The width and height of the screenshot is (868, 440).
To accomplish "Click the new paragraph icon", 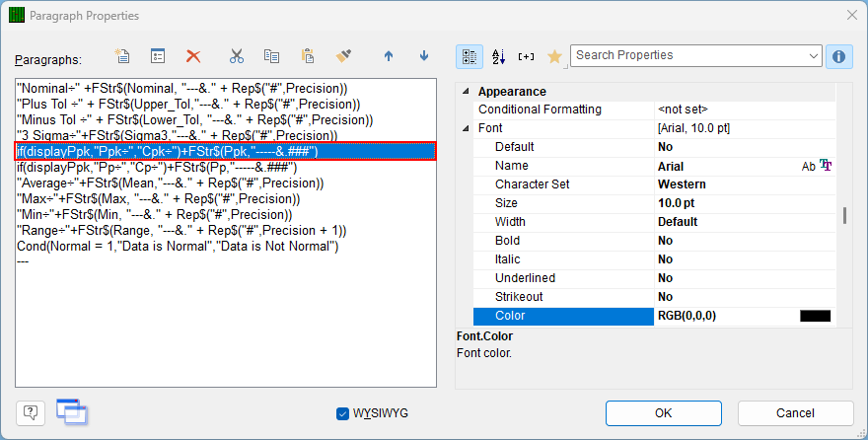I will tap(121, 56).
